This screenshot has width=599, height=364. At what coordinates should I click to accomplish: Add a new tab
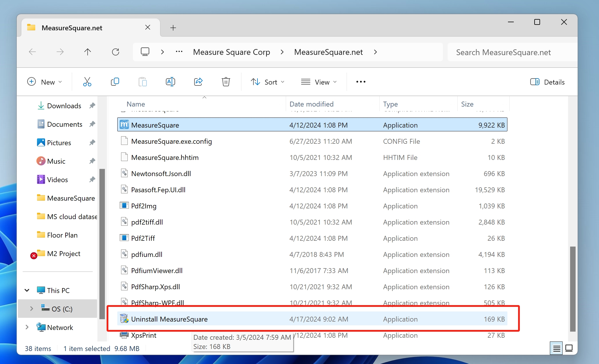point(173,28)
